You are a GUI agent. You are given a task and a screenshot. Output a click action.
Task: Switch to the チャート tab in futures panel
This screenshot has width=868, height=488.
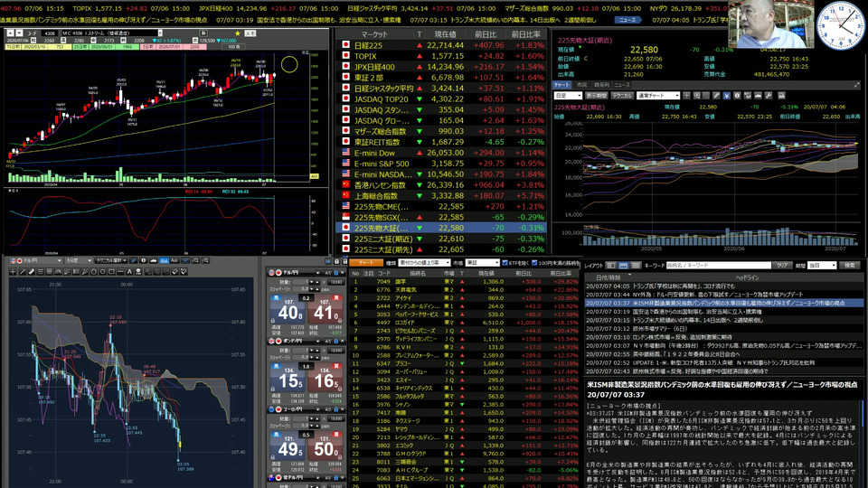pyautogui.click(x=561, y=85)
